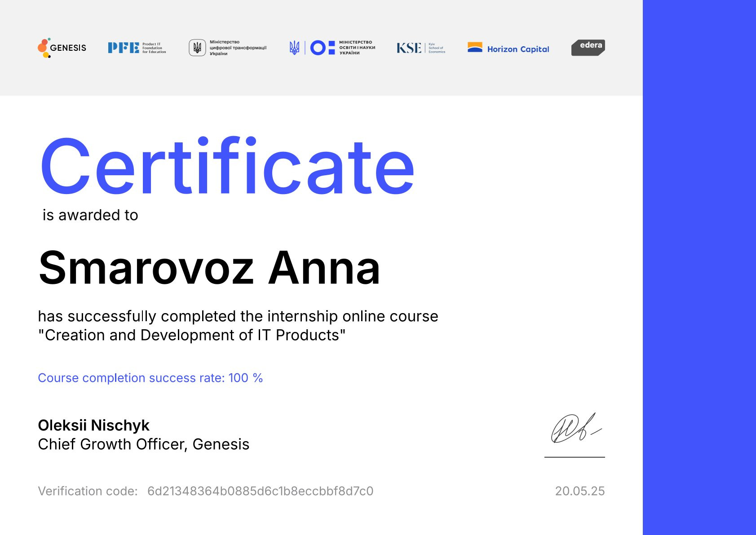756x535 pixels.
Task: Click the "Verification code:" label
Action: tap(88, 491)
